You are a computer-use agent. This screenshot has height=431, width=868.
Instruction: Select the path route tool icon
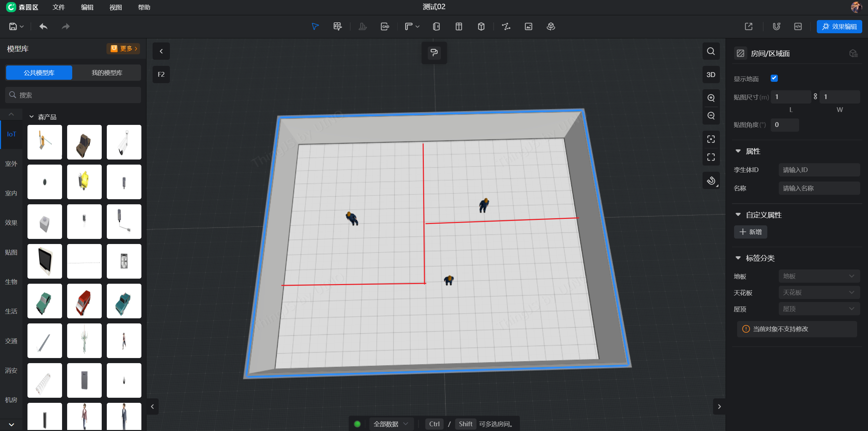tap(506, 26)
